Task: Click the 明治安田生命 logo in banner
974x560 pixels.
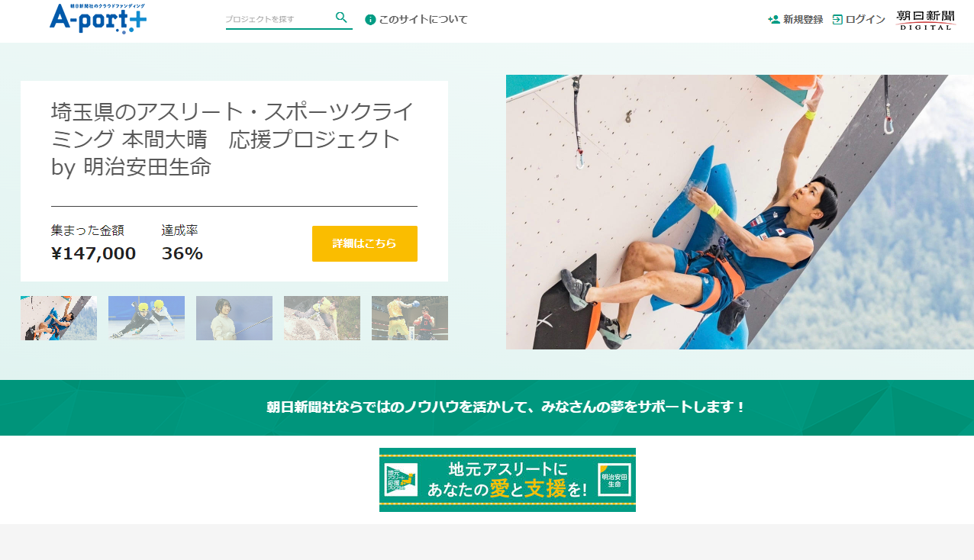Action: pos(614,480)
